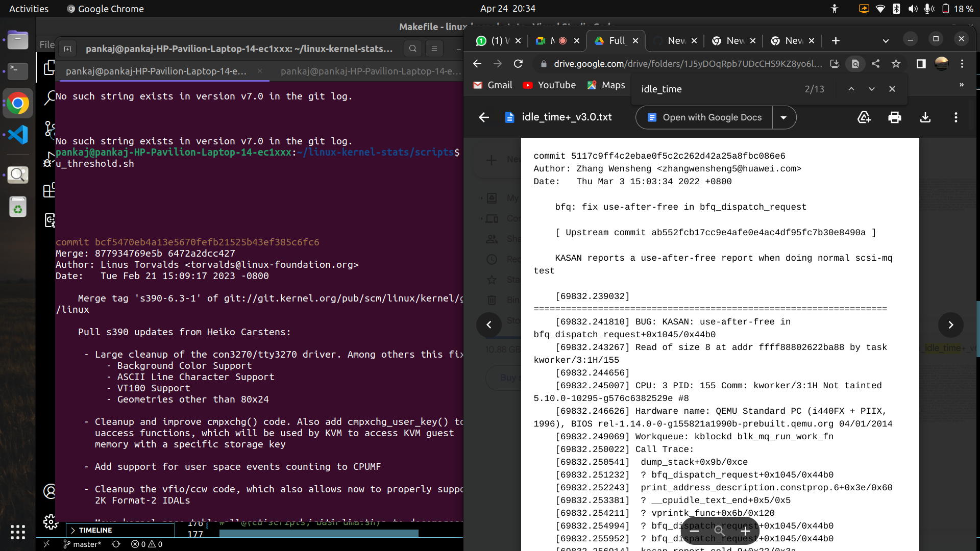Screen dimensions: 980x551
Task: Click the add to My Drive shortcut icon
Action: point(864,117)
